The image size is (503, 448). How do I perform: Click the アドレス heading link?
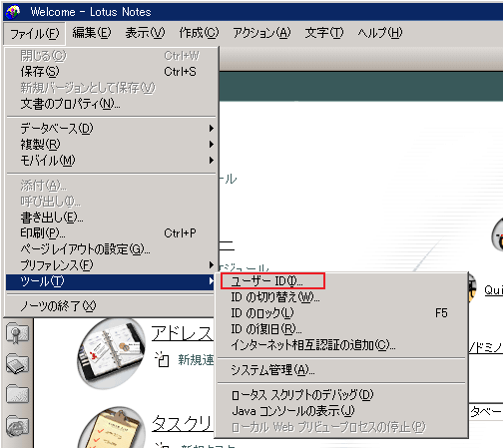182,333
